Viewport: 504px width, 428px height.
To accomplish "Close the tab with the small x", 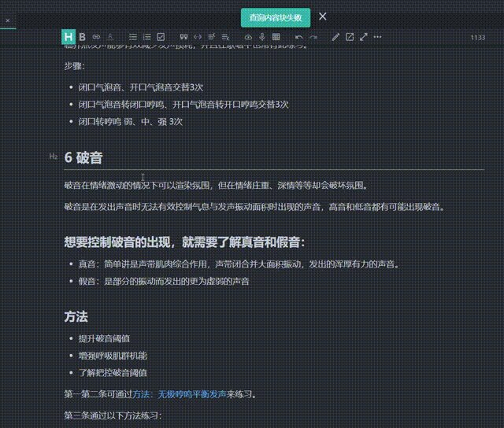I will [8, 20].
